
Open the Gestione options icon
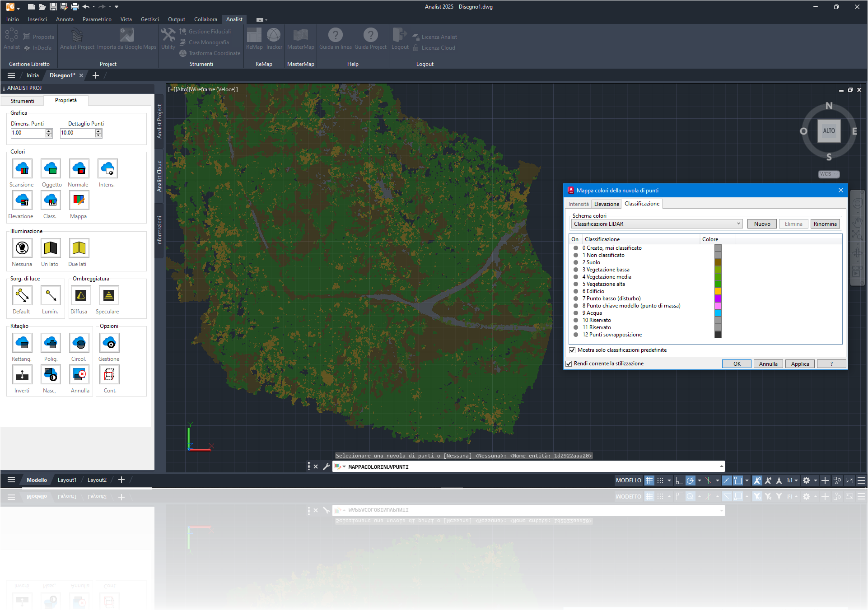(x=109, y=343)
